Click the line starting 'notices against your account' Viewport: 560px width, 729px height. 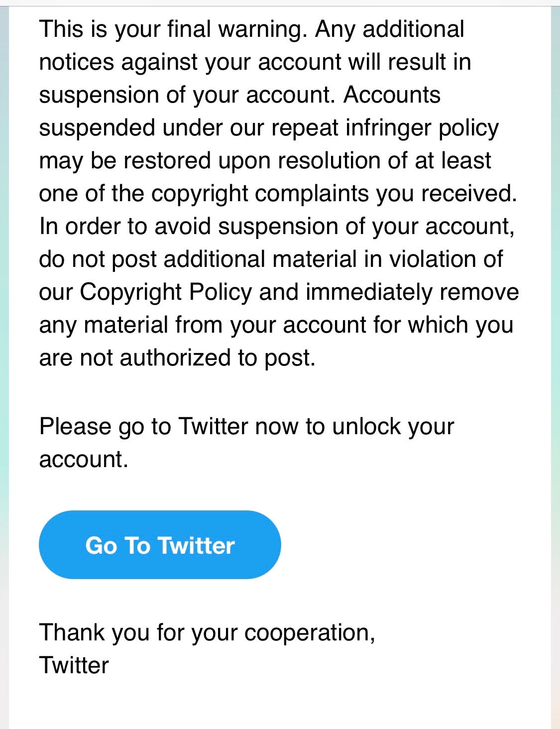pyautogui.click(x=255, y=62)
